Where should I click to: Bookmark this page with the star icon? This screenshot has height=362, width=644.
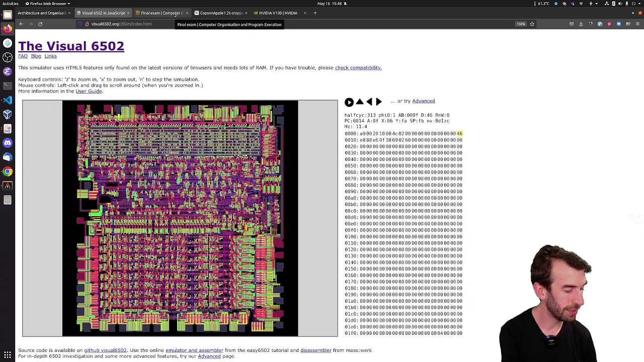coord(532,24)
